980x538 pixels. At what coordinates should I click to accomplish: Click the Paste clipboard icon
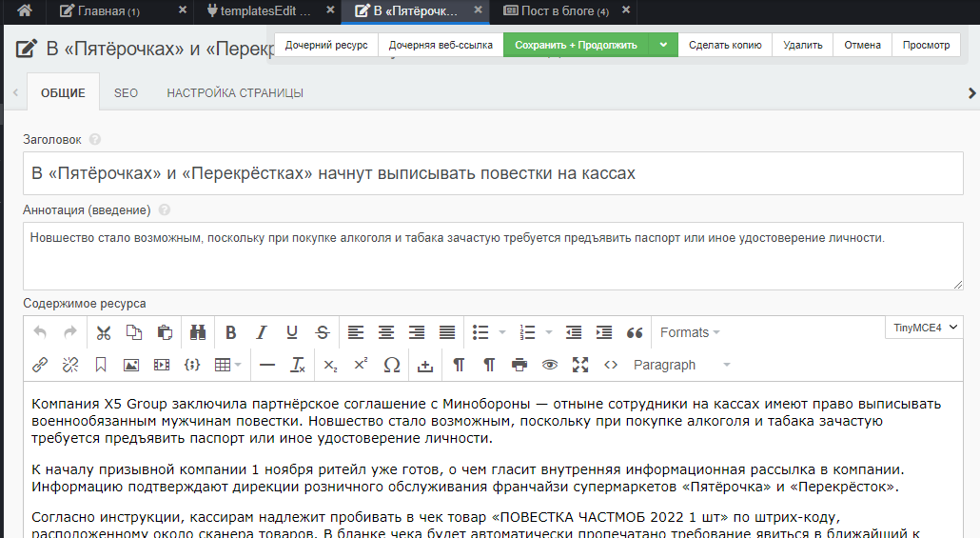(x=165, y=332)
